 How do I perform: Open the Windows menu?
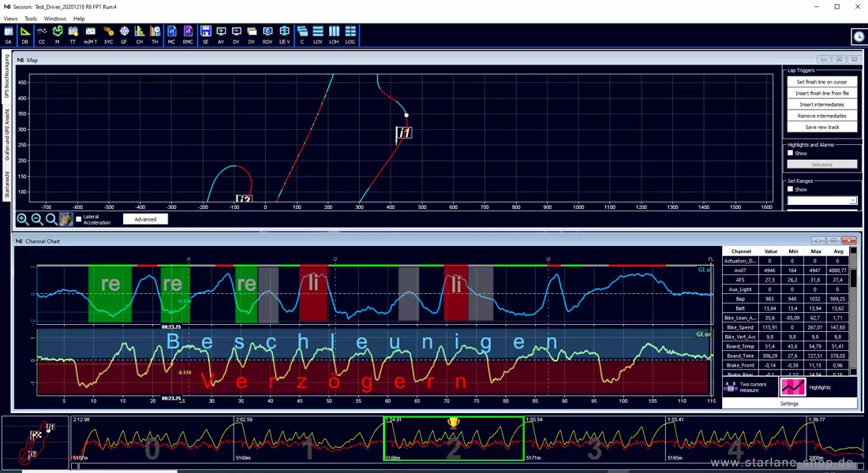pos(54,18)
